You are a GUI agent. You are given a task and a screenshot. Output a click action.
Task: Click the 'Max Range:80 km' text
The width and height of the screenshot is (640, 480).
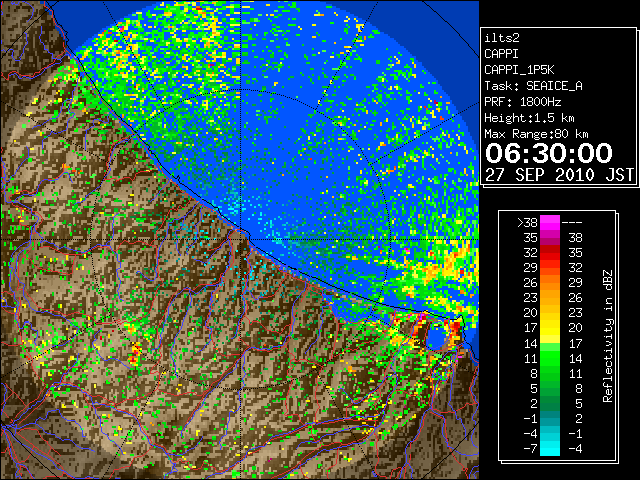click(536, 134)
